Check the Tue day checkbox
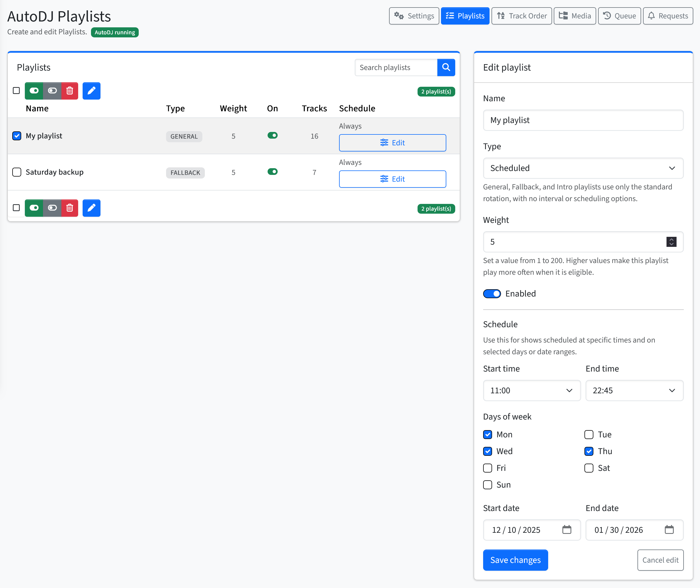This screenshot has width=700, height=588. pyautogui.click(x=589, y=435)
